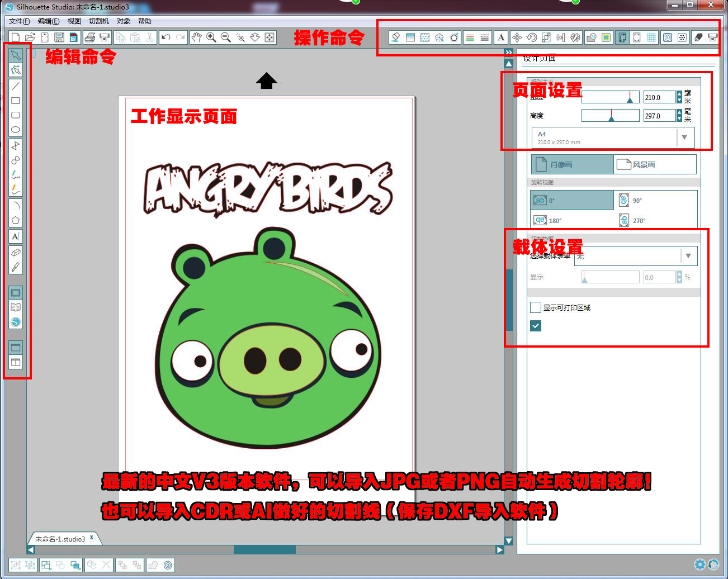Print the design with printer icon
728x579 pixels.
[89, 37]
